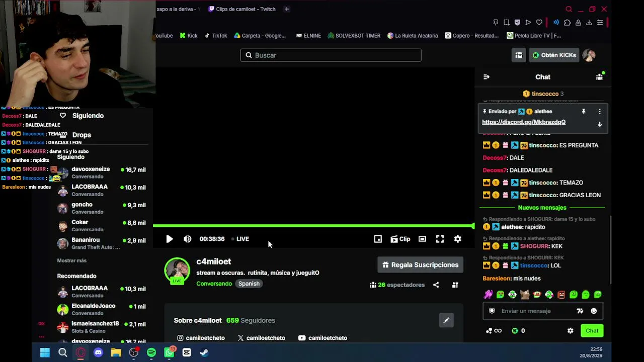Click the green stream progress bar
The width and height of the screenshot is (644, 362).
313,226
